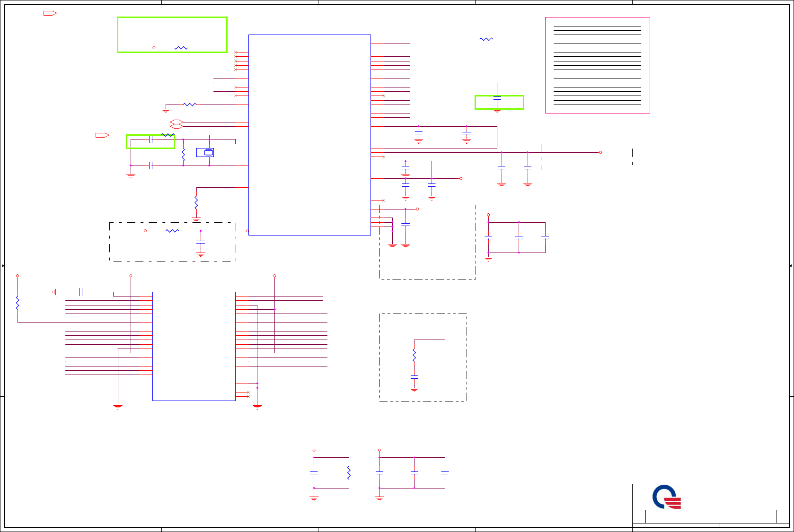Click the Quanta logo in the title block
This screenshot has width=794, height=532.
tap(667, 497)
